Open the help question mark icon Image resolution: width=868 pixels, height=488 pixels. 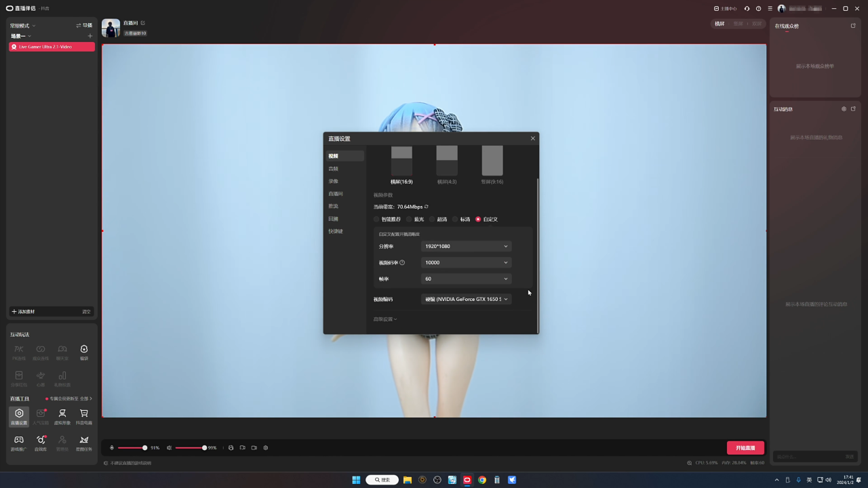coord(758,9)
